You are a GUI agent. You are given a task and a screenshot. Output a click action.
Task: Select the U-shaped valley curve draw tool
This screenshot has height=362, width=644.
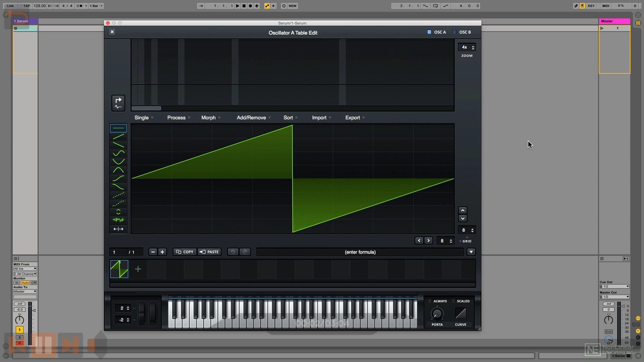[x=118, y=162]
